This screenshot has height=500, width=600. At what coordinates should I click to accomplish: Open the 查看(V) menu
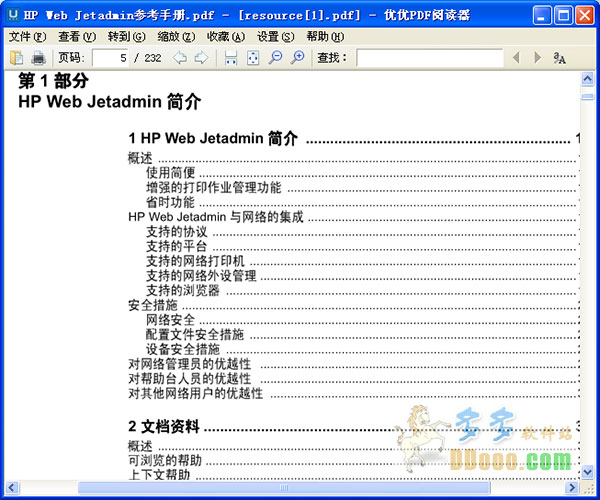pyautogui.click(x=77, y=37)
